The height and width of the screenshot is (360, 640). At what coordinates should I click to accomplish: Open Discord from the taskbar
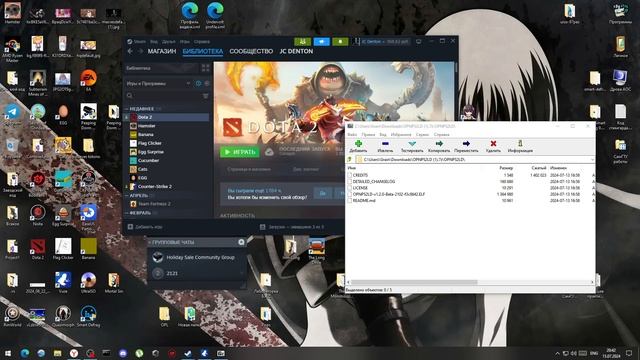(123, 353)
